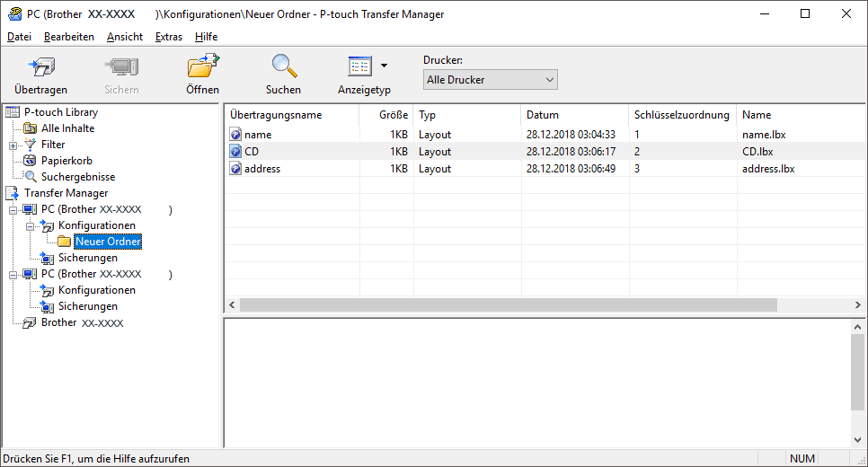Click the horizontal scroll right arrow
This screenshot has width=868, height=467.
tap(857, 304)
